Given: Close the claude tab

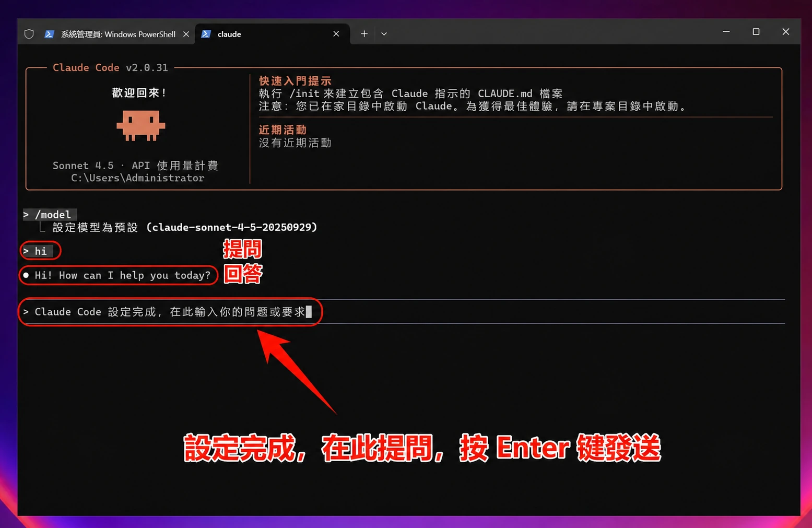Looking at the screenshot, I should tap(336, 34).
